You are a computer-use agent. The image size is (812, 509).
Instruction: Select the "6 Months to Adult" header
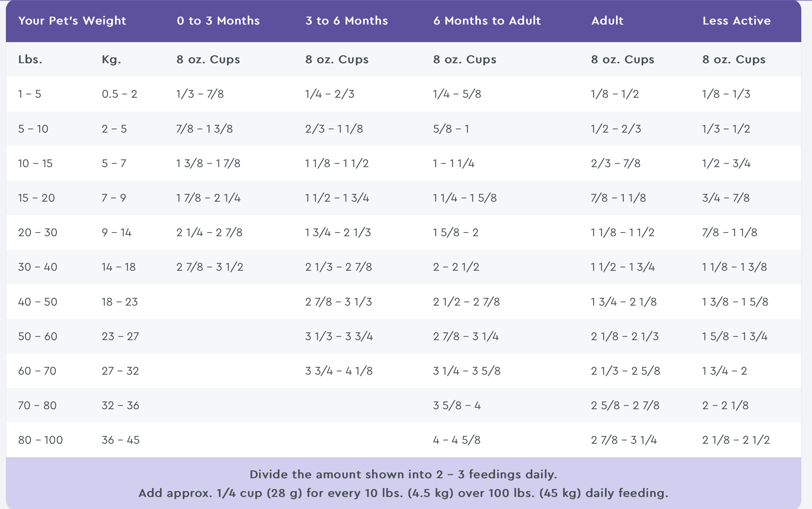(x=487, y=21)
